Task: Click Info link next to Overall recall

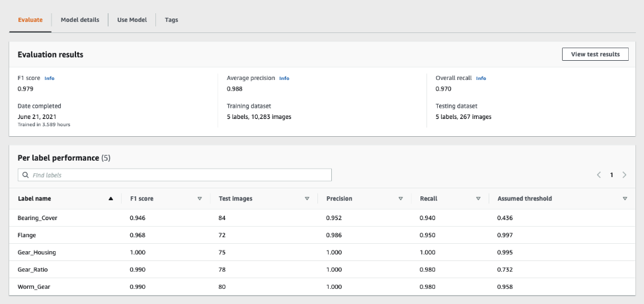Action: tap(481, 78)
